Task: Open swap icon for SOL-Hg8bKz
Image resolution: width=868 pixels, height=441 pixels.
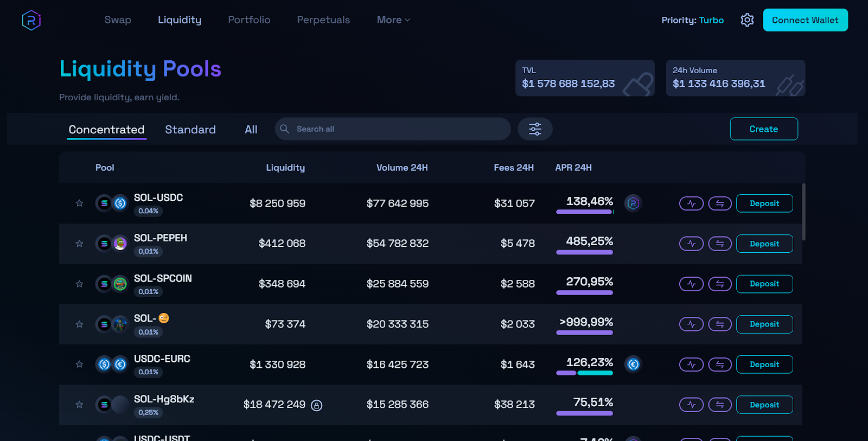Action: point(720,405)
